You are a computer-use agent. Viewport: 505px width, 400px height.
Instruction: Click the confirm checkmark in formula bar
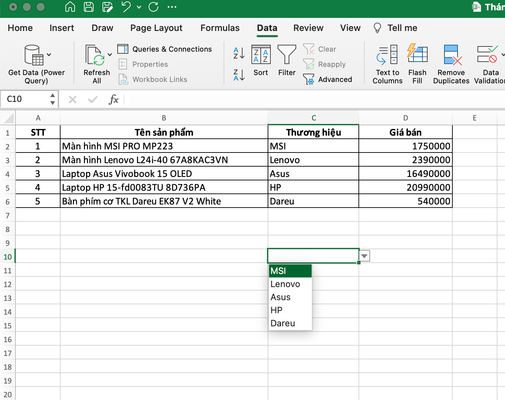click(93, 99)
